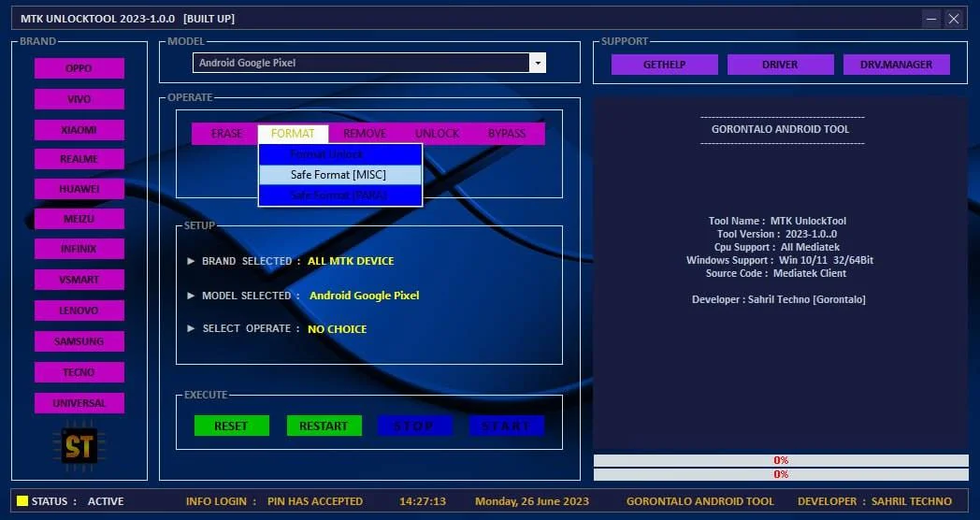The height and width of the screenshot is (520, 980).
Task: Click the Developer : Sahril Techno [Gorontalo] line
Action: pos(779,299)
